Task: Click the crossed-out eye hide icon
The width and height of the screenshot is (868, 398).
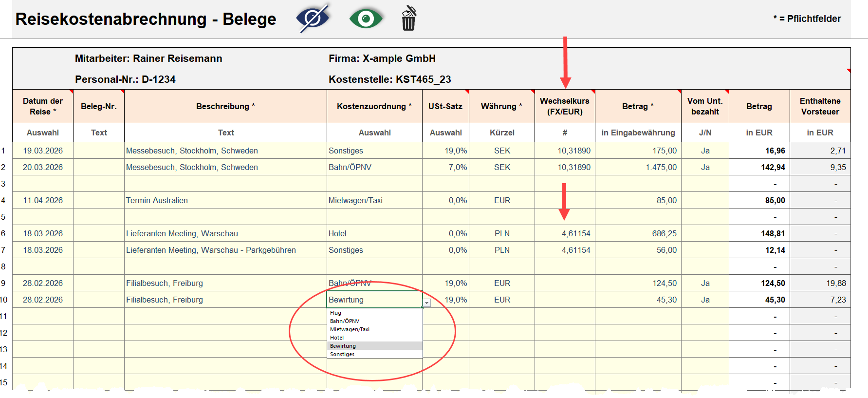Action: 313,19
